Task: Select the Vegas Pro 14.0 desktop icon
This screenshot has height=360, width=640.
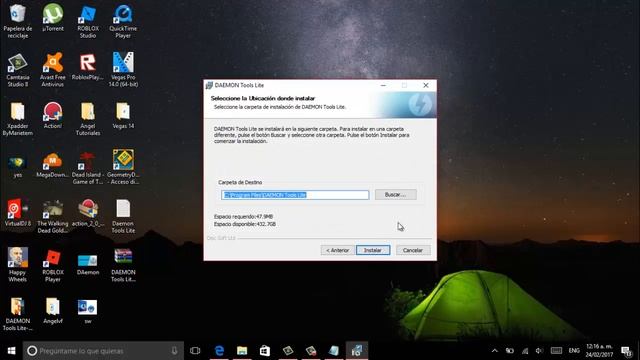Action: (x=123, y=70)
